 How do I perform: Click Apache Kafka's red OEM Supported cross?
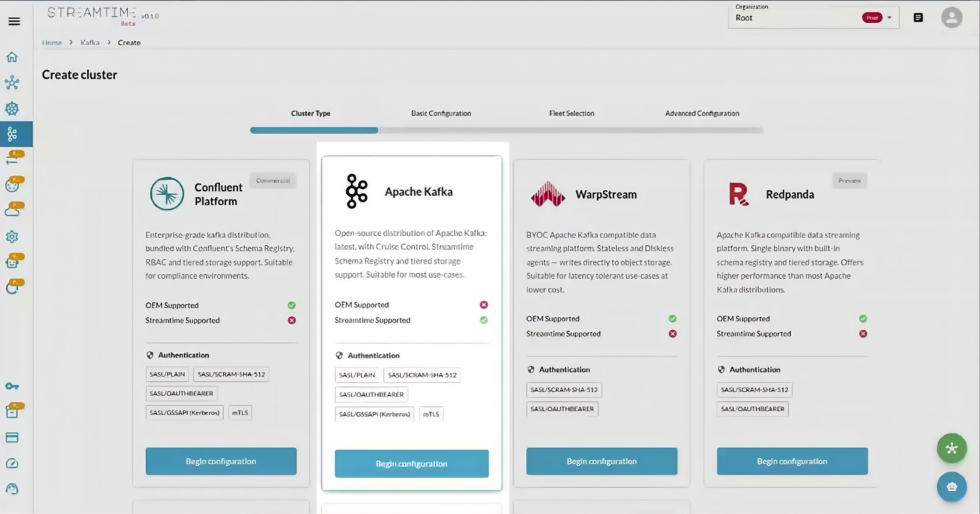click(484, 304)
